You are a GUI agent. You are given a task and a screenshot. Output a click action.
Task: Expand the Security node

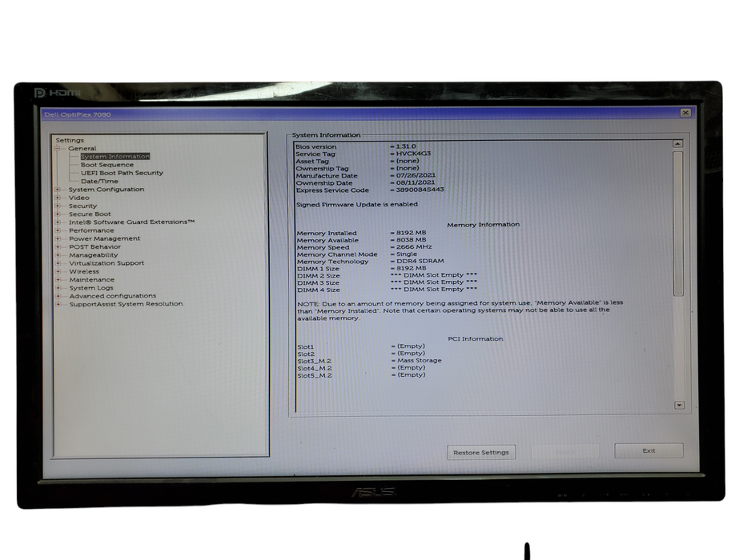point(58,206)
